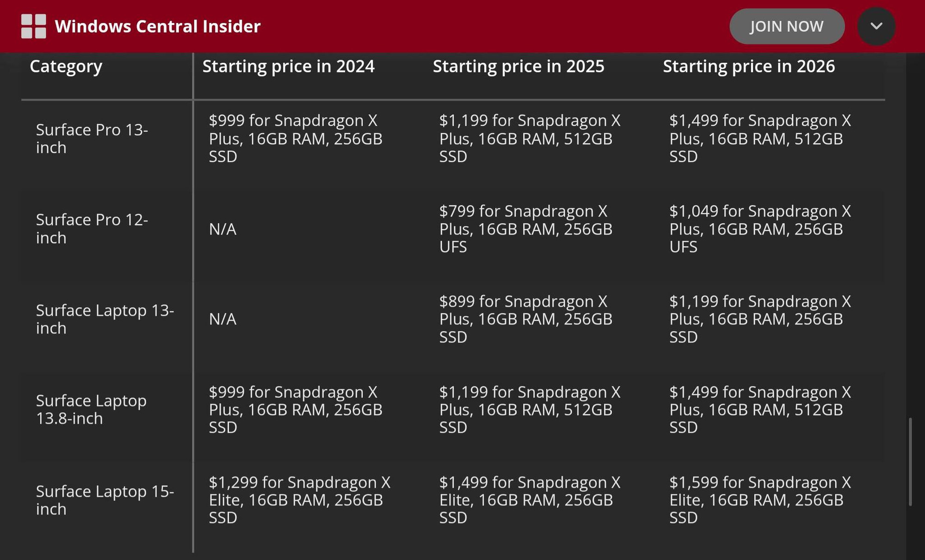Select the Surface Laptop 13-inch row label
This screenshot has height=560, width=925.
pos(105,319)
